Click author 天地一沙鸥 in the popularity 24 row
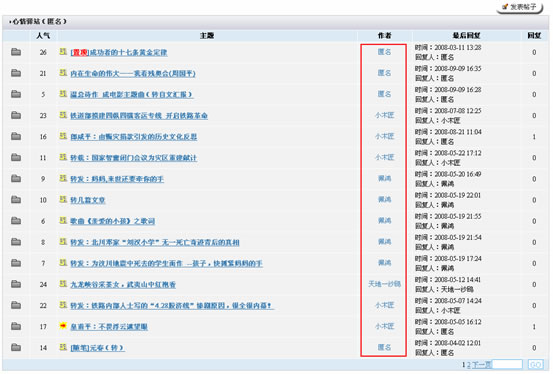 coord(384,284)
